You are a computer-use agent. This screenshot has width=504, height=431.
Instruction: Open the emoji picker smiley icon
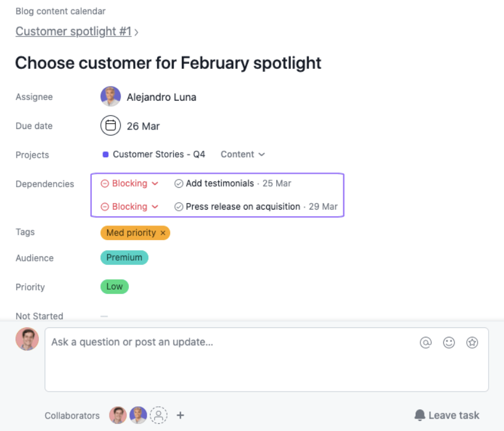[x=449, y=343]
